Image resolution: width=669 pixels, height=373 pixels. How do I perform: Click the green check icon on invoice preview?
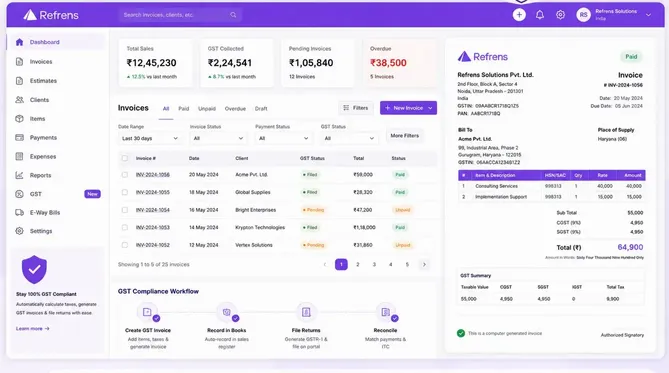461,333
